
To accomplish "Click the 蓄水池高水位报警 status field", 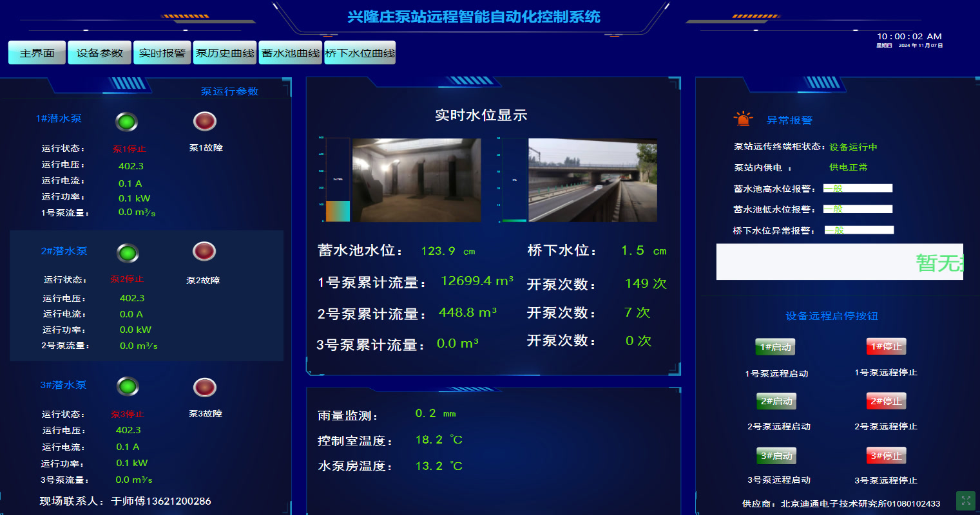I will [858, 189].
